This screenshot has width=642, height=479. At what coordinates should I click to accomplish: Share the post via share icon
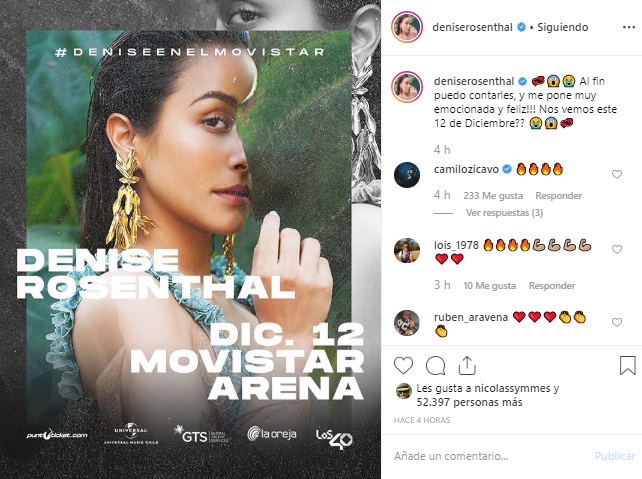467,365
